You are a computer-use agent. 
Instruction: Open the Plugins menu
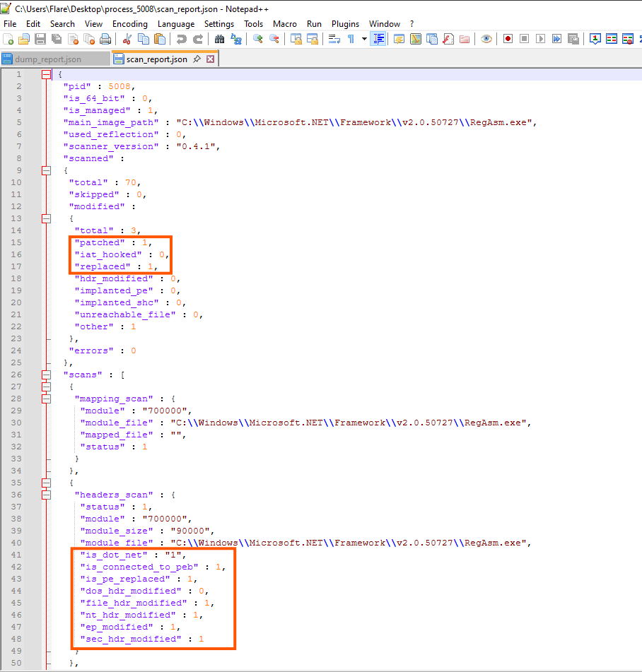pos(345,24)
